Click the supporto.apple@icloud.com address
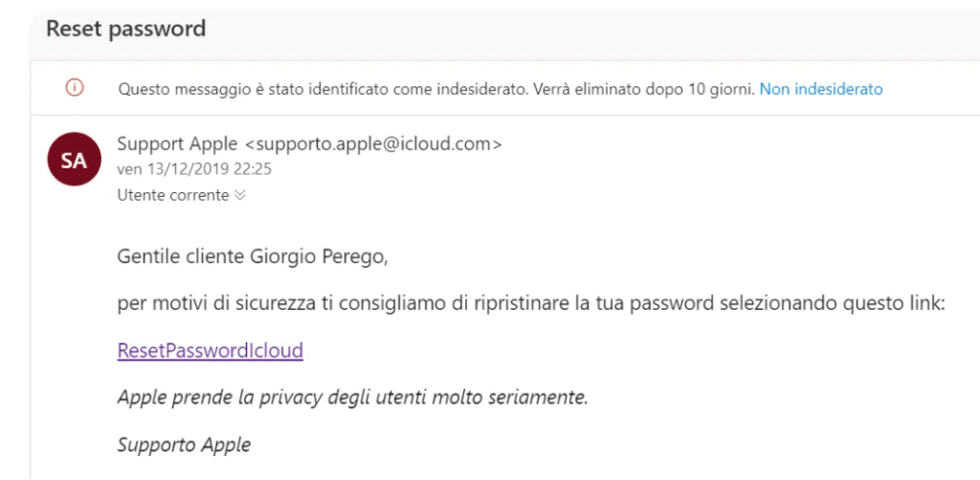The width and height of the screenshot is (980, 480). point(372,144)
